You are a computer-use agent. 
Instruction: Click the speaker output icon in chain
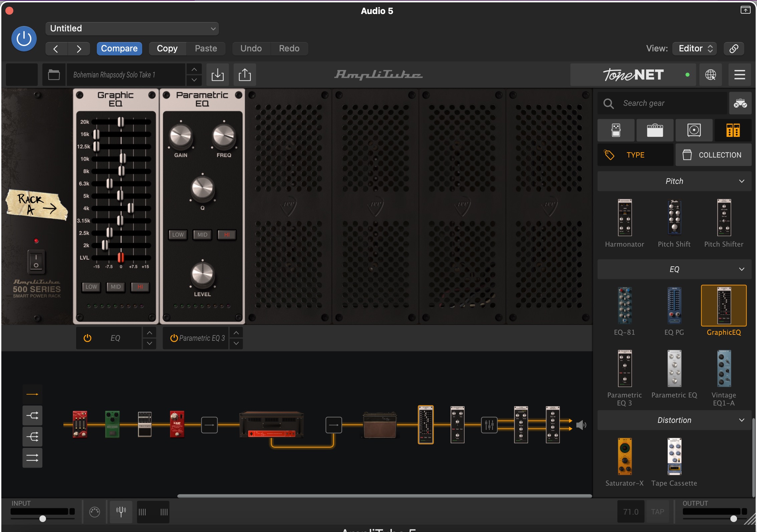pyautogui.click(x=581, y=425)
